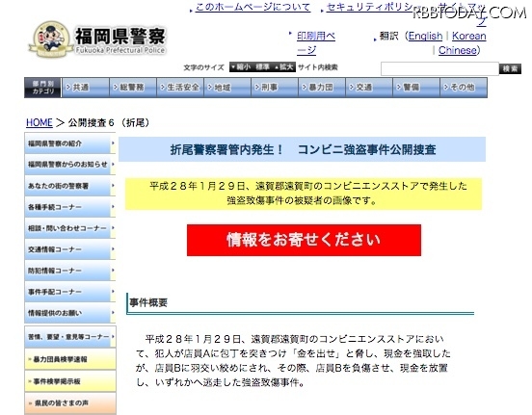This screenshot has width=532, height=415.
Task: Open 暴力団員検挙速報 sidebar item
Action: click(70, 359)
